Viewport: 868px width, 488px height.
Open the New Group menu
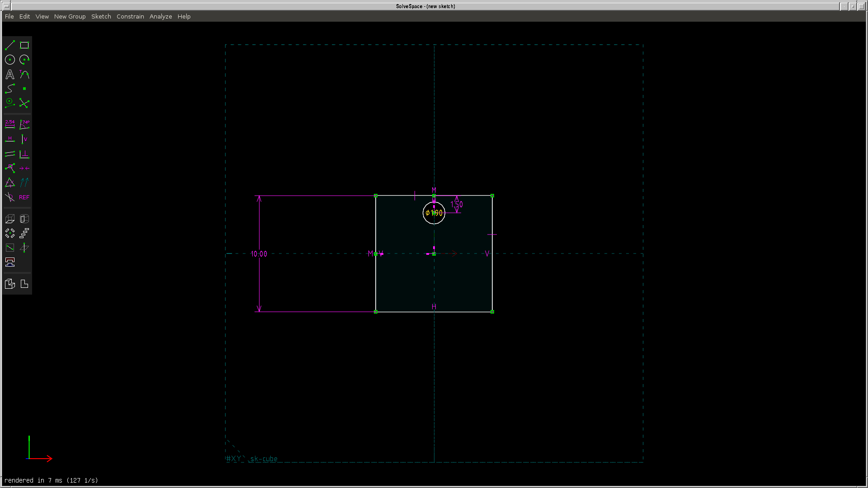pos(70,16)
